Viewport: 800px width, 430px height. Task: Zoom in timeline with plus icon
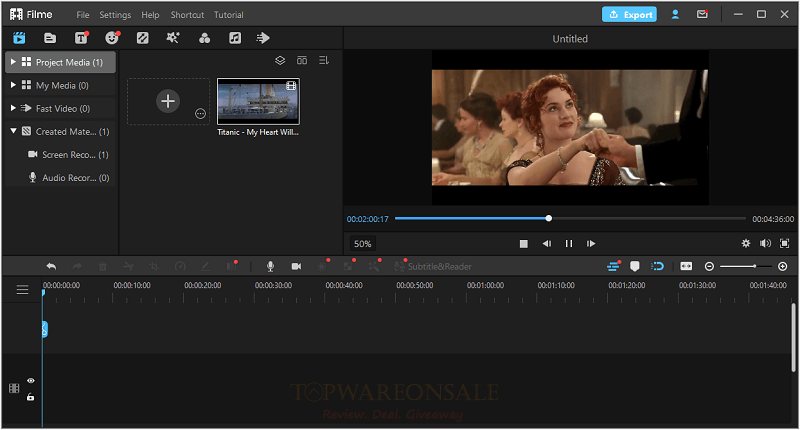(x=783, y=266)
